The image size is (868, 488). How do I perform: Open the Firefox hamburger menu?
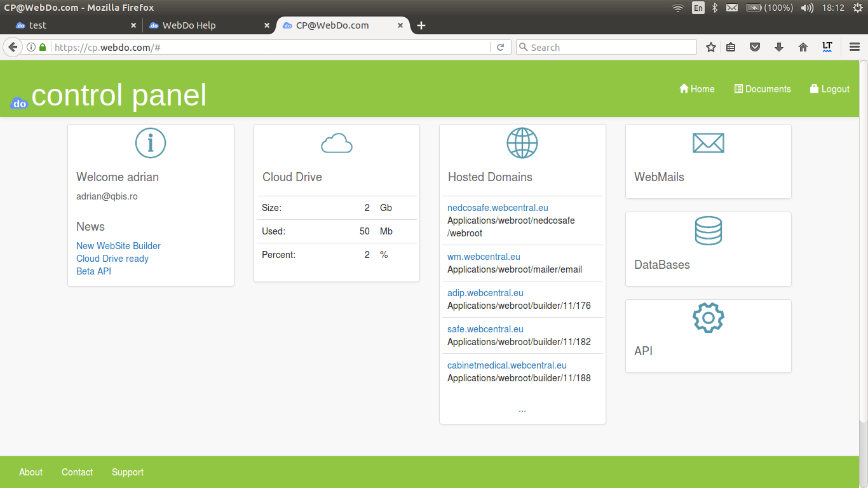(x=855, y=47)
